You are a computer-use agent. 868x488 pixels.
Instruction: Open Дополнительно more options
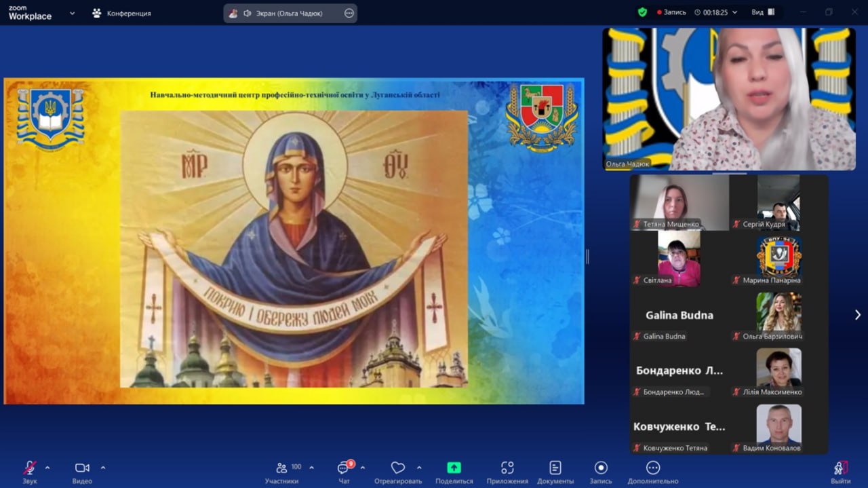[x=653, y=468]
